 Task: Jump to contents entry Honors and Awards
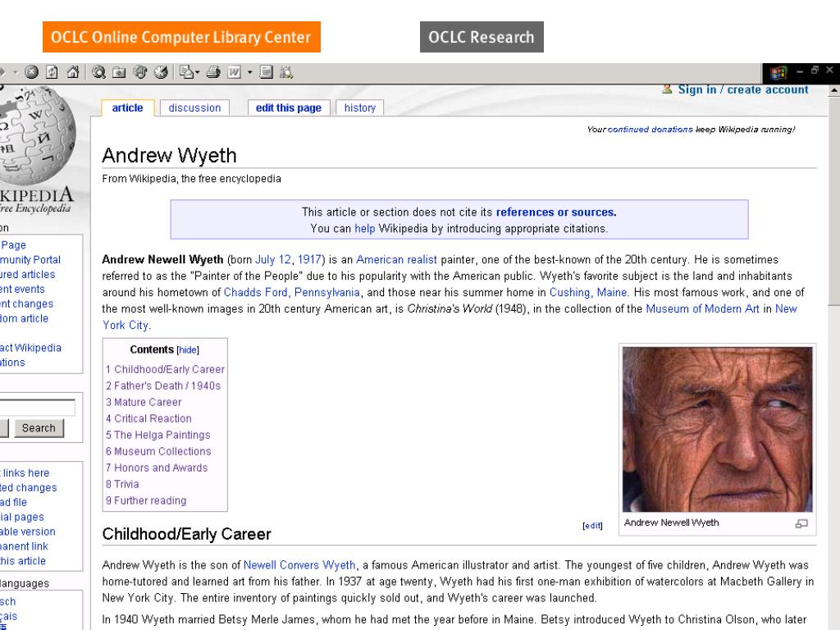pos(157,468)
